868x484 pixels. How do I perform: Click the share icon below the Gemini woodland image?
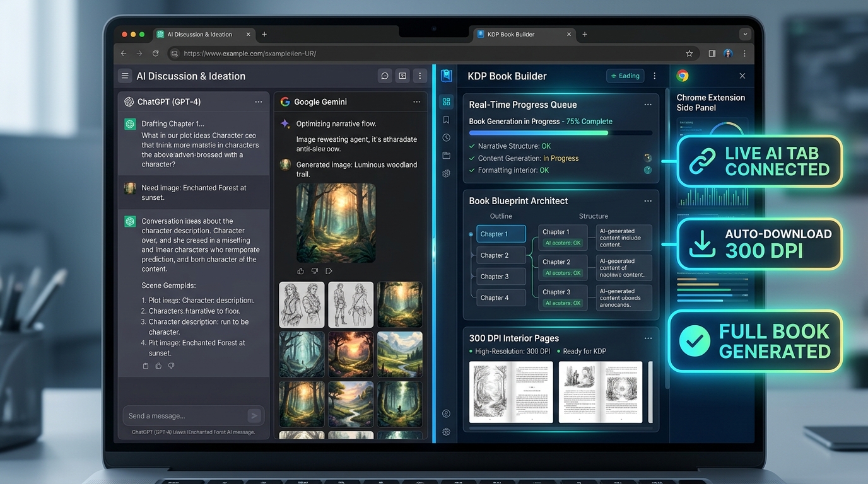(329, 271)
